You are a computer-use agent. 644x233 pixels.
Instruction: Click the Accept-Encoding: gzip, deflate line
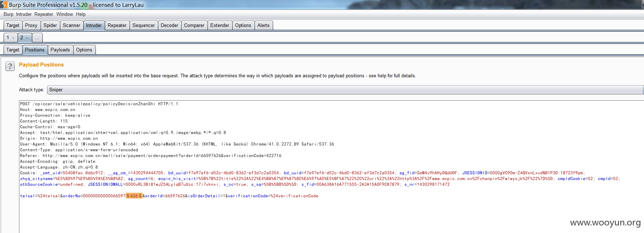click(x=58, y=161)
